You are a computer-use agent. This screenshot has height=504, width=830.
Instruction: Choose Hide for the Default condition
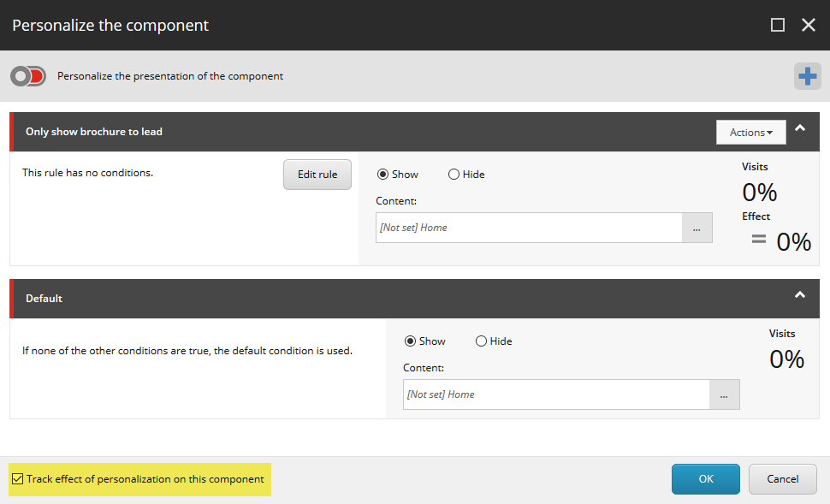481,341
